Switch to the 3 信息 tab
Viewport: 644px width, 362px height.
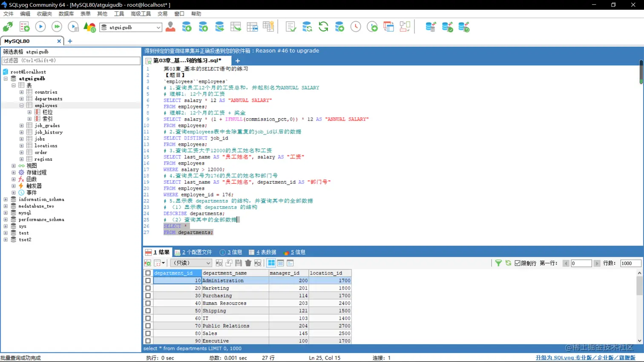point(230,252)
